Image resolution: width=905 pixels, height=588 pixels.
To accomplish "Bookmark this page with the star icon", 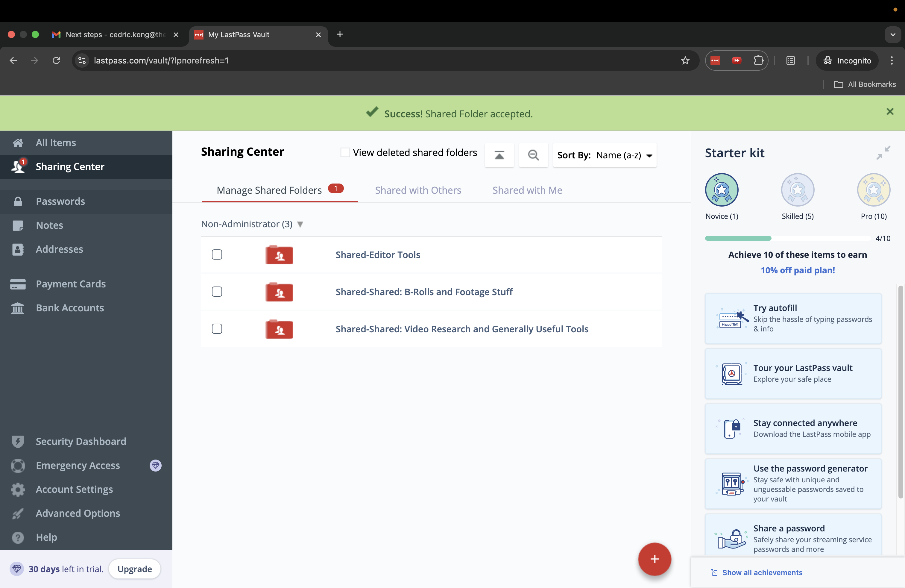I will point(685,60).
